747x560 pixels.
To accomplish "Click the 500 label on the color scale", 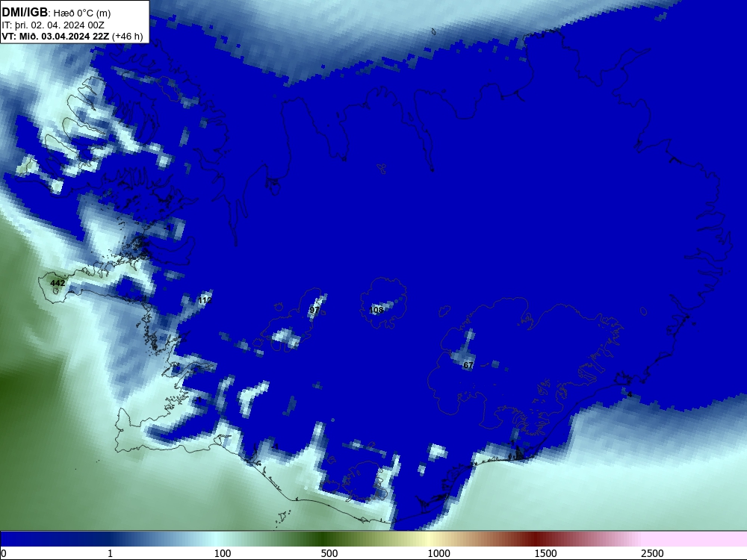I will pos(329,553).
